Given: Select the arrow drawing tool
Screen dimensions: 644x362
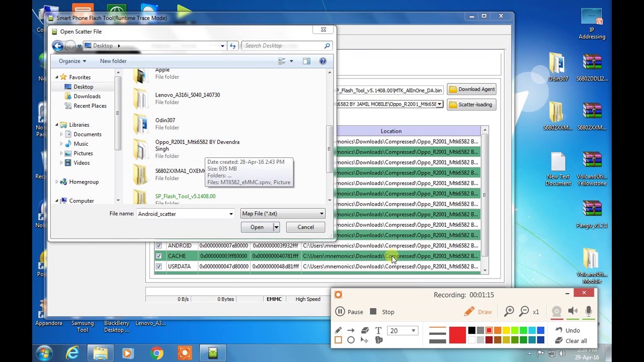Looking at the screenshot, I should pos(351,330).
